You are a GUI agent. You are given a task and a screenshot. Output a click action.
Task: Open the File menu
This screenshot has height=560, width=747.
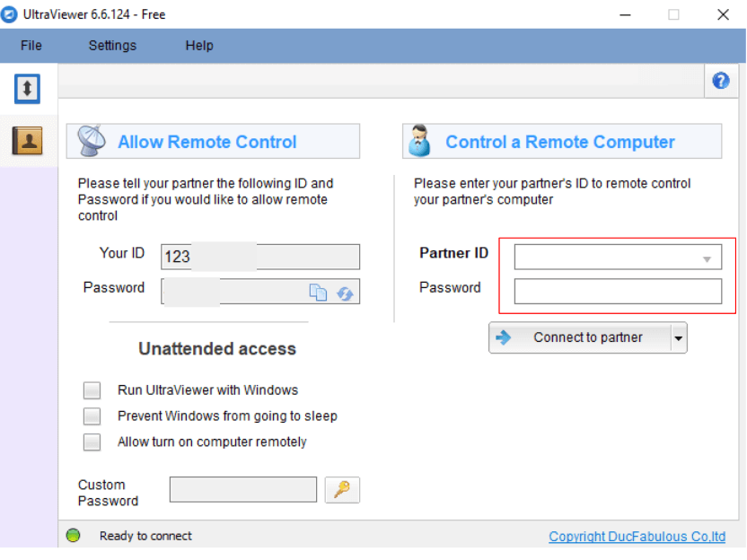click(31, 46)
